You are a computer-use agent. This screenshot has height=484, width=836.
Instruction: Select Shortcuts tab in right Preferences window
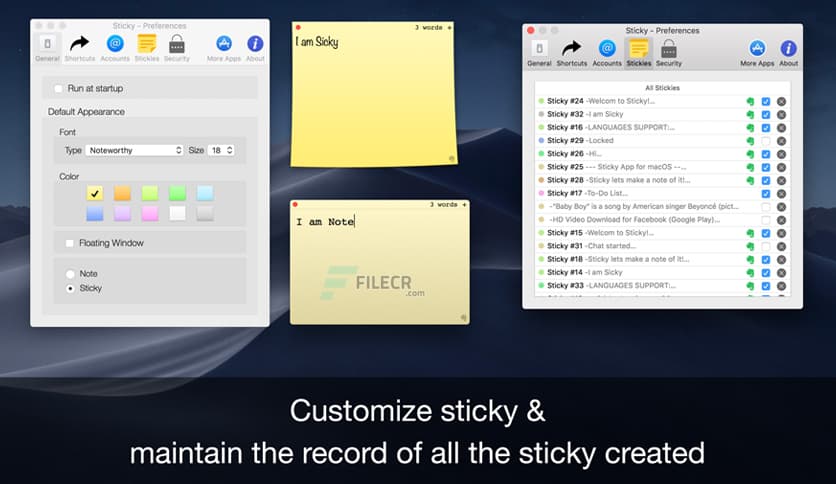[572, 53]
